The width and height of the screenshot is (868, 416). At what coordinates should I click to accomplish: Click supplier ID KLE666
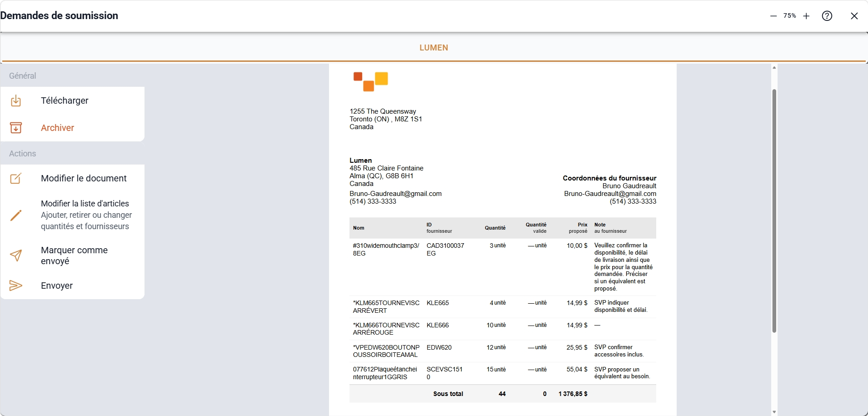click(x=438, y=325)
